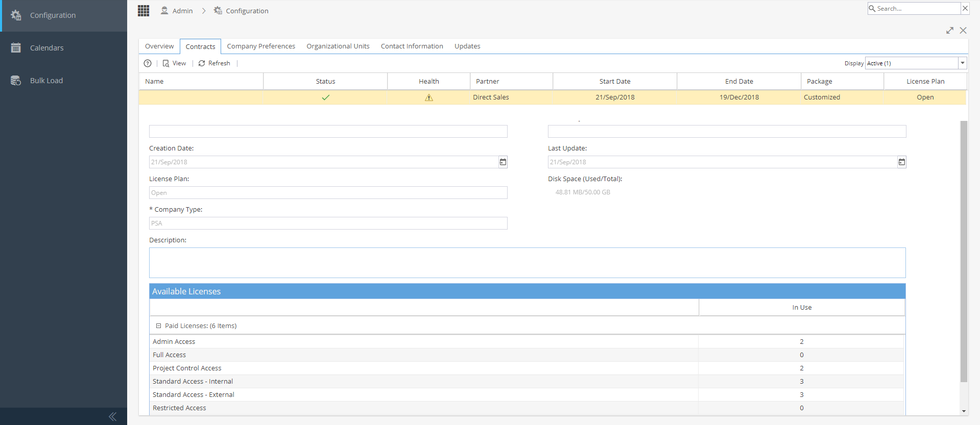Switch to the Overview tab

click(x=159, y=46)
